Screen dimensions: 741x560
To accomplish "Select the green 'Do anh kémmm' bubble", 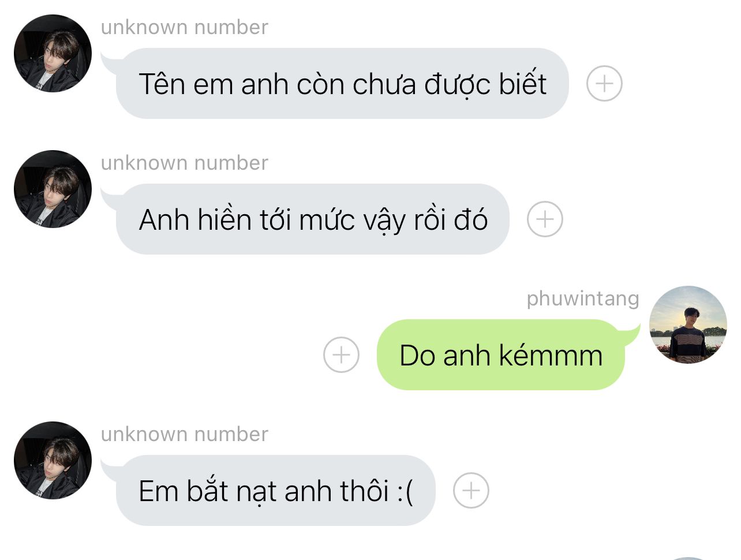I will point(501,354).
